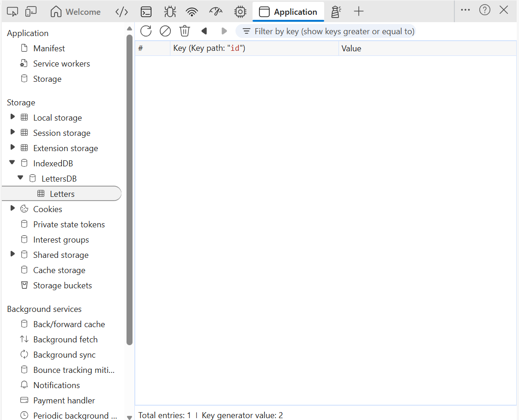
Task: Click the Key column header
Action: point(254,49)
